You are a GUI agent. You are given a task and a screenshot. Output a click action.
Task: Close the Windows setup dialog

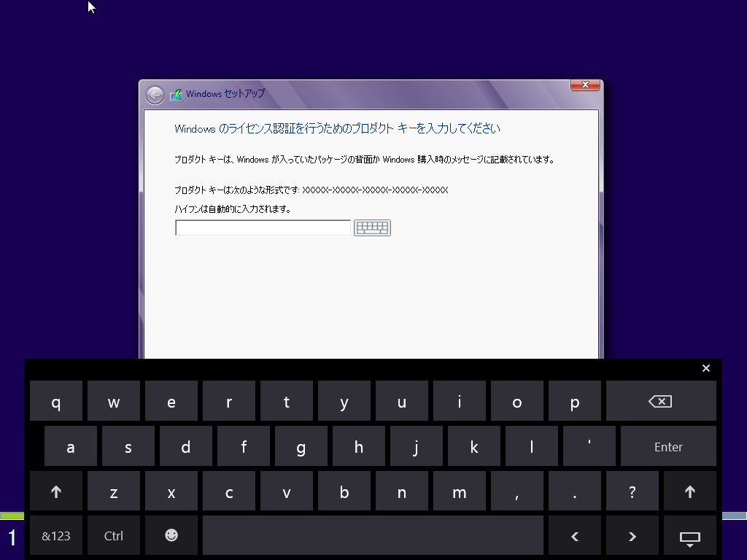click(x=585, y=85)
